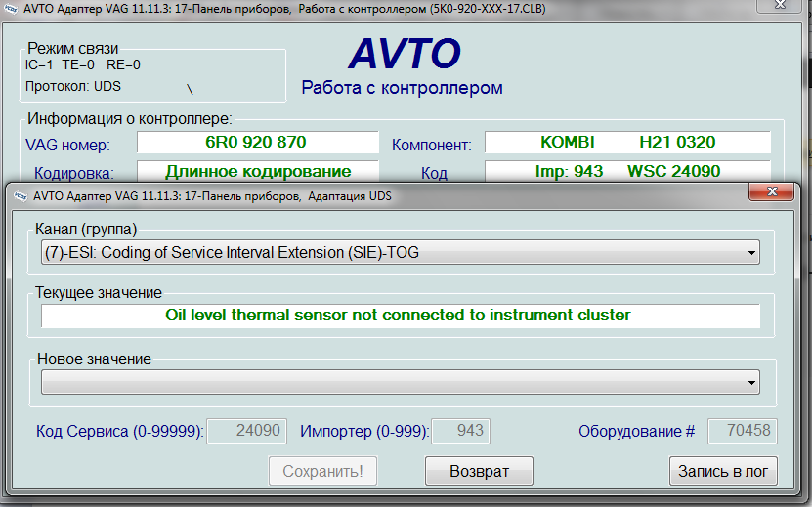Select the Импортер field showing 943
This screenshot has width=812, height=507.
(x=460, y=430)
